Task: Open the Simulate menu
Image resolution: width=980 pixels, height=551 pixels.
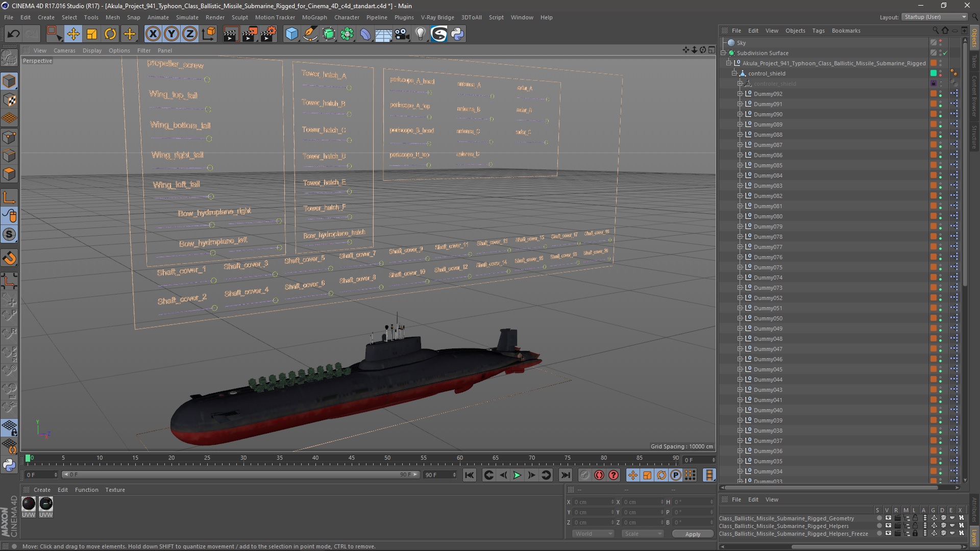Action: [187, 17]
